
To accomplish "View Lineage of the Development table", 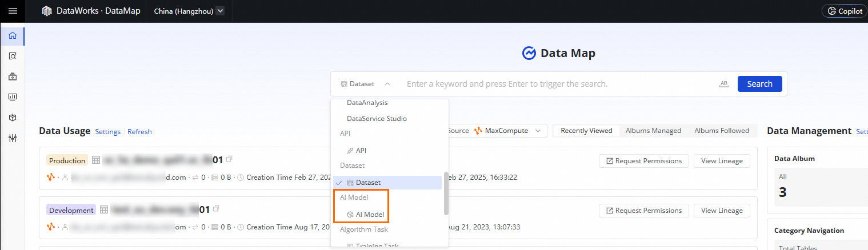I will coord(722,211).
